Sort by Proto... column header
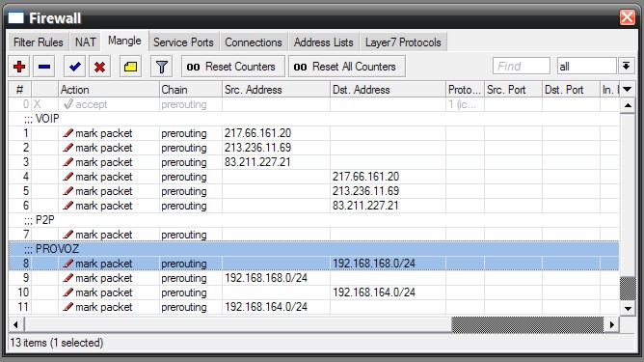This screenshot has height=362, width=644. point(465,89)
